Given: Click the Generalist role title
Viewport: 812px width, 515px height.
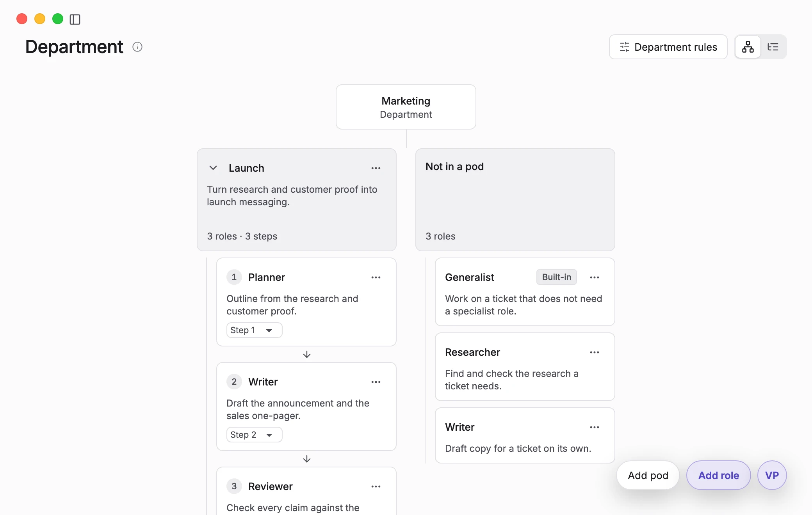Looking at the screenshot, I should point(470,277).
